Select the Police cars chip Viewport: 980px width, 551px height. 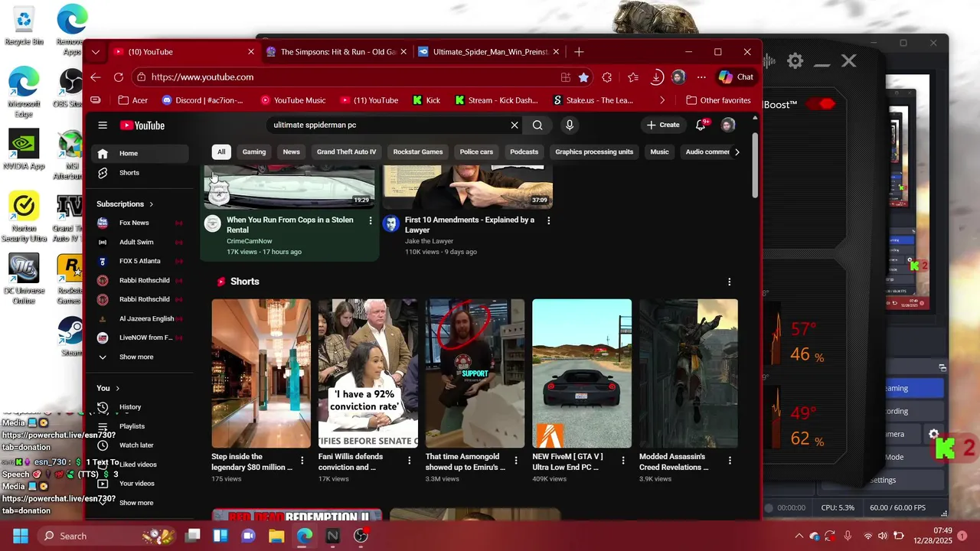click(x=476, y=152)
